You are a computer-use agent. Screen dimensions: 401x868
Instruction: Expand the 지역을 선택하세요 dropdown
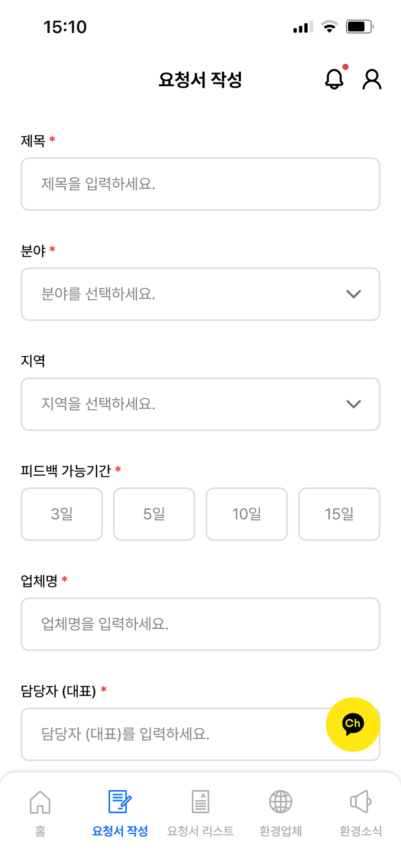[x=200, y=404]
